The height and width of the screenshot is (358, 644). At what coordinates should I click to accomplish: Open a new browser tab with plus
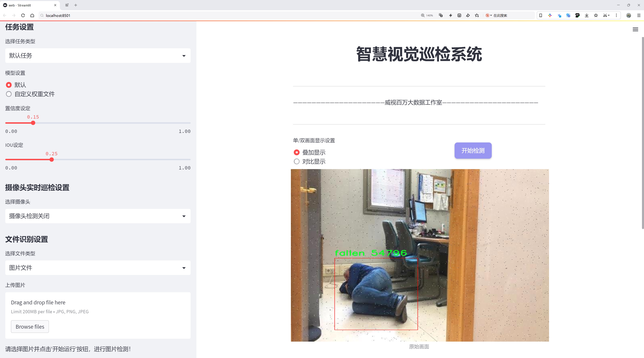click(x=76, y=5)
